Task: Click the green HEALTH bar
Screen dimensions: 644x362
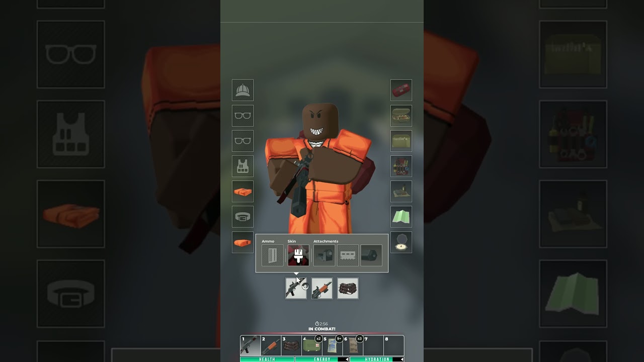Action: point(267,359)
